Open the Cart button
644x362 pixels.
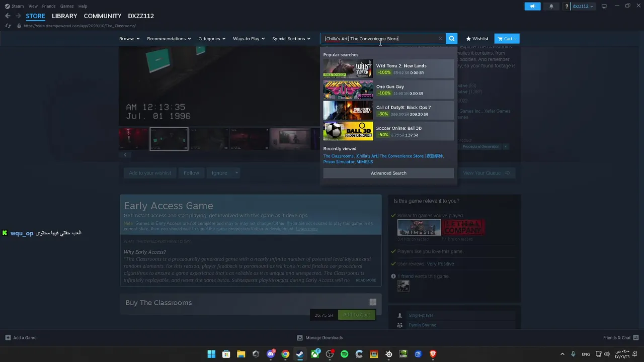click(507, 39)
